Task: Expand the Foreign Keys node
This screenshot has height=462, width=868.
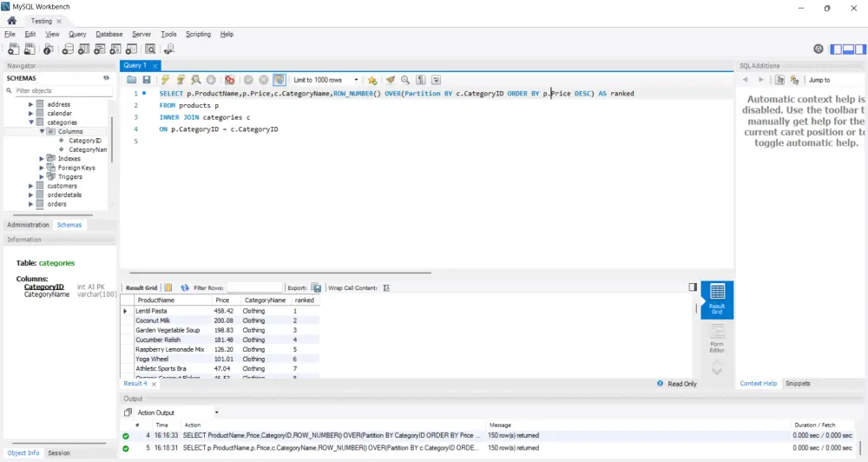Action: pos(42,168)
